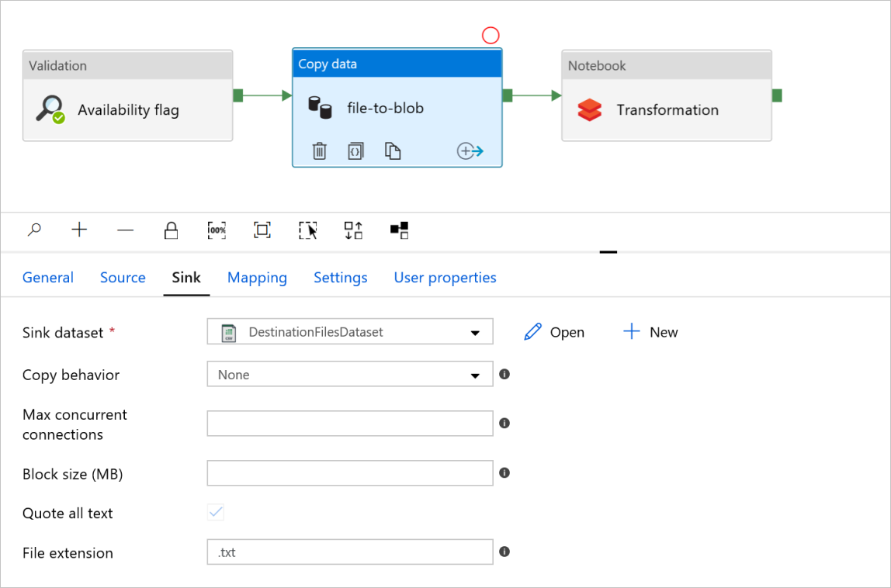Reset canvas zoom to 100%

pyautogui.click(x=217, y=230)
